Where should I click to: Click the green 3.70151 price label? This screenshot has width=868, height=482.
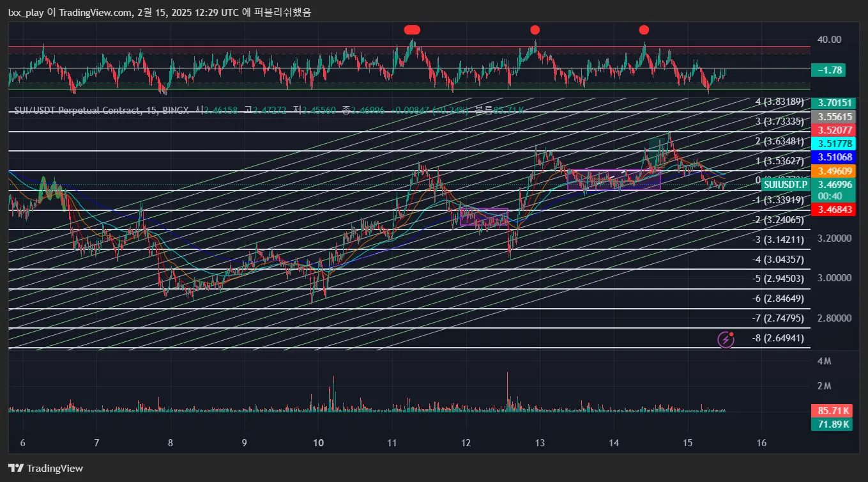[833, 103]
